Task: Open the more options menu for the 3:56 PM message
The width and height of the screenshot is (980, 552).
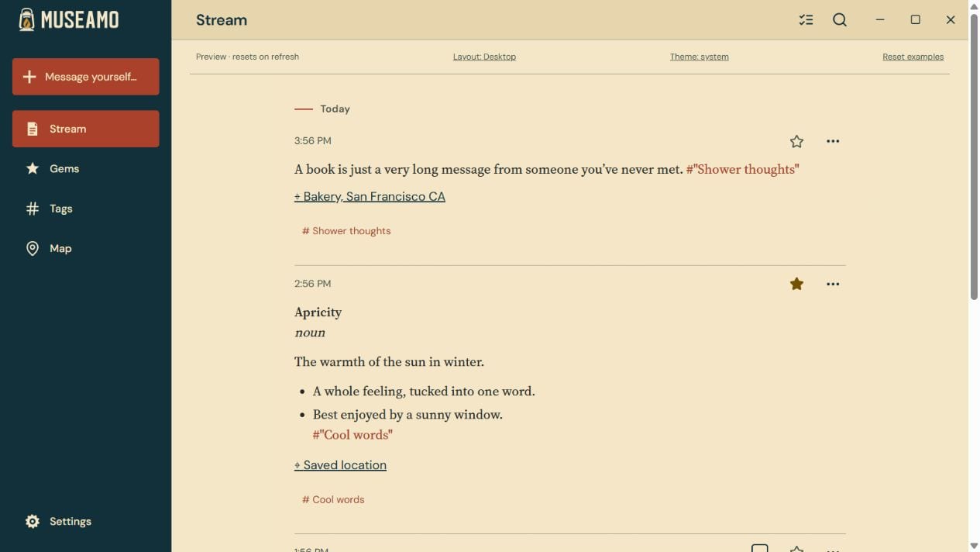Action: 833,141
